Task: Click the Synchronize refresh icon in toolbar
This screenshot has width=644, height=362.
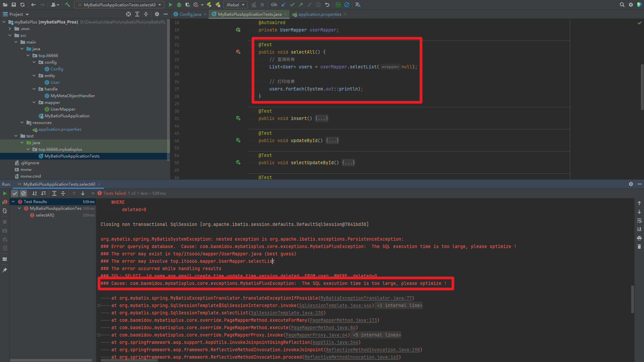Action: pos(22,5)
